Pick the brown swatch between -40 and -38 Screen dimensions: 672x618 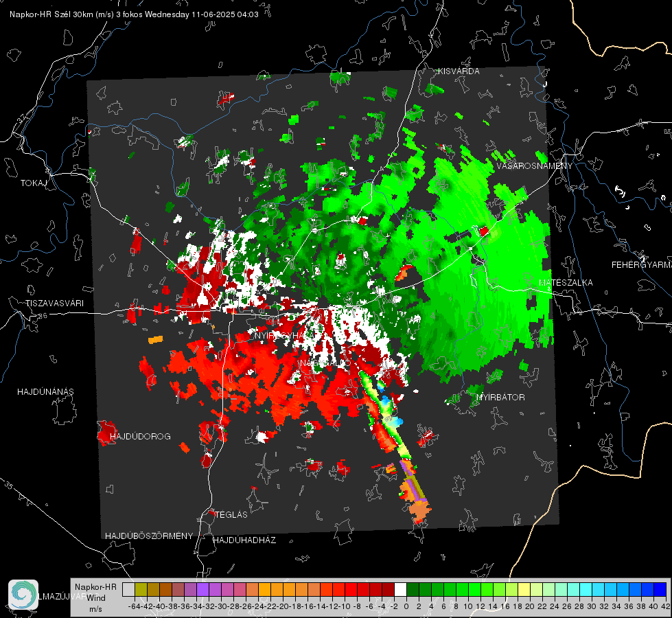click(165, 589)
